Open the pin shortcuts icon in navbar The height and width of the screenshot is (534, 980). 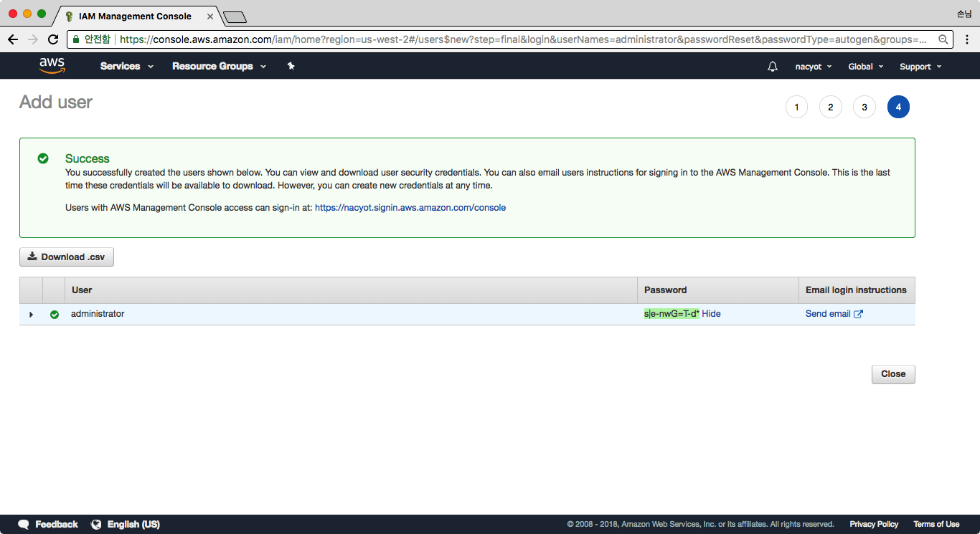click(291, 66)
